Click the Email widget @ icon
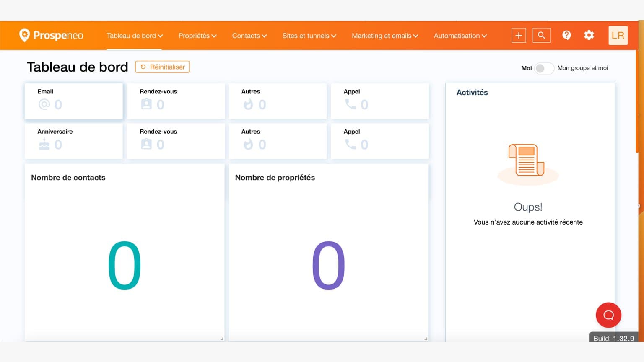The image size is (644, 362). 43,104
